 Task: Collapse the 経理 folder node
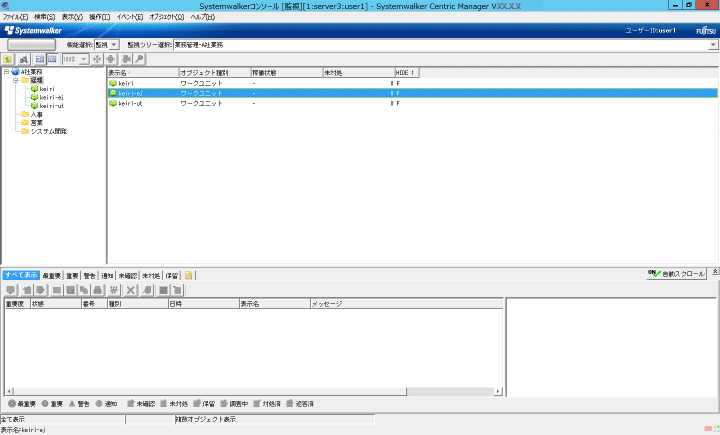click(x=15, y=80)
